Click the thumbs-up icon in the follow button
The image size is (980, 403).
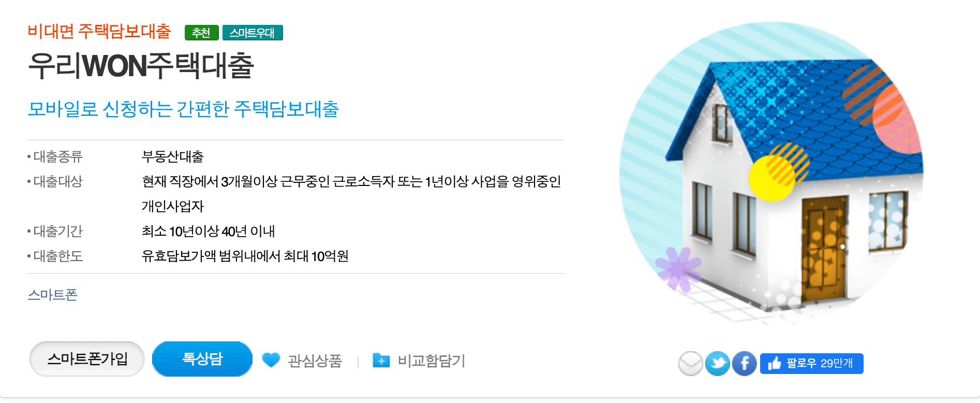(x=775, y=363)
